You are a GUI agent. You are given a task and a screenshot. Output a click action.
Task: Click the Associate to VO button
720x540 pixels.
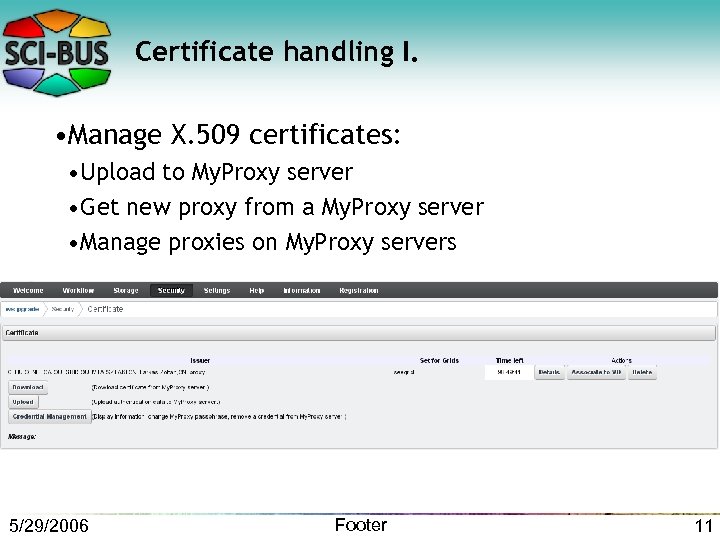tap(596, 372)
